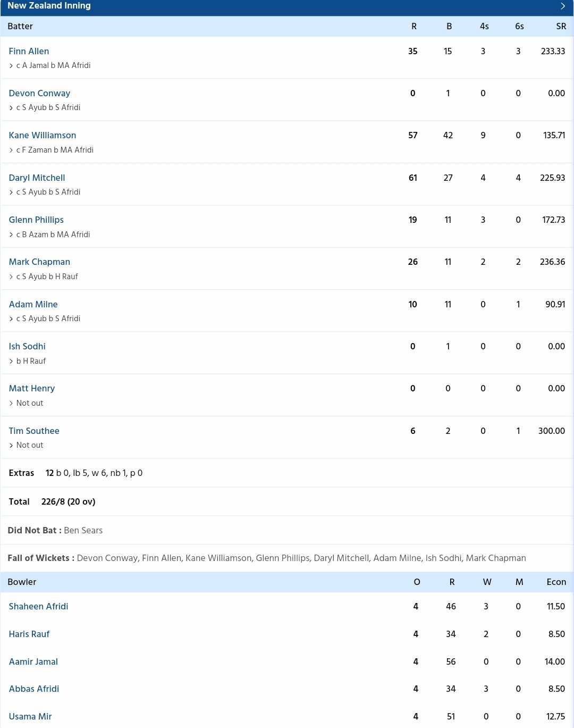Screen dimensions: 574x728
Task: Click Tim Southee's Not out arrow
Action: coord(11,445)
